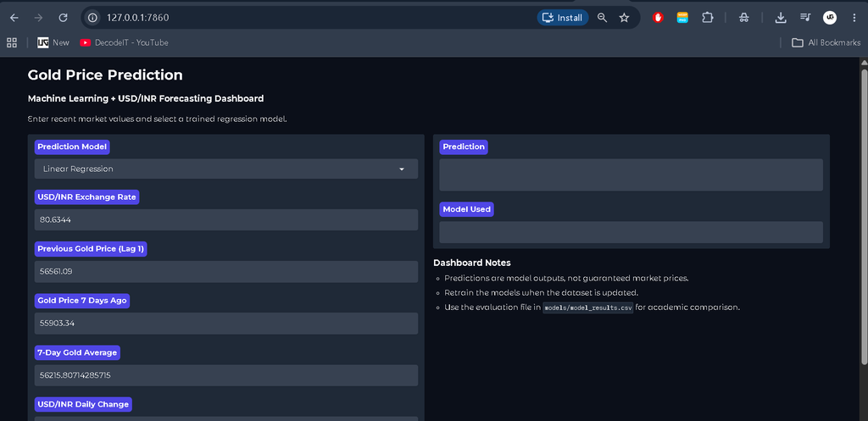Click the models/model_results.csv code text

click(x=588, y=307)
